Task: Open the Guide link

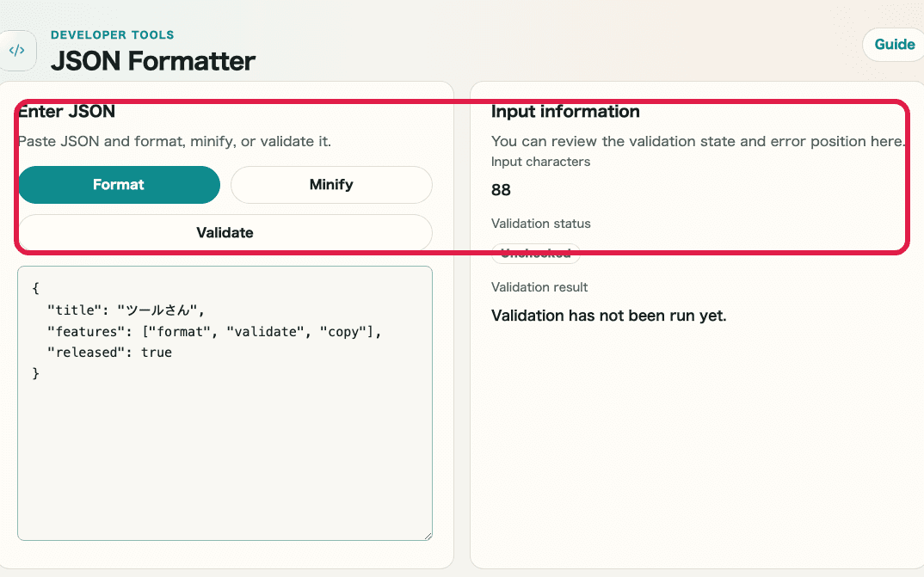Action: [894, 44]
